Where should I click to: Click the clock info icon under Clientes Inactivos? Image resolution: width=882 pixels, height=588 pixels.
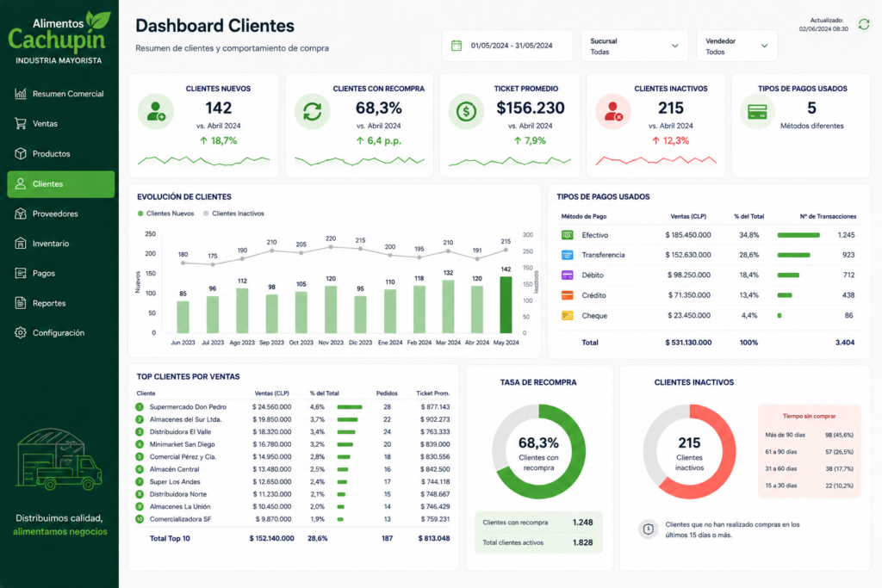click(648, 529)
